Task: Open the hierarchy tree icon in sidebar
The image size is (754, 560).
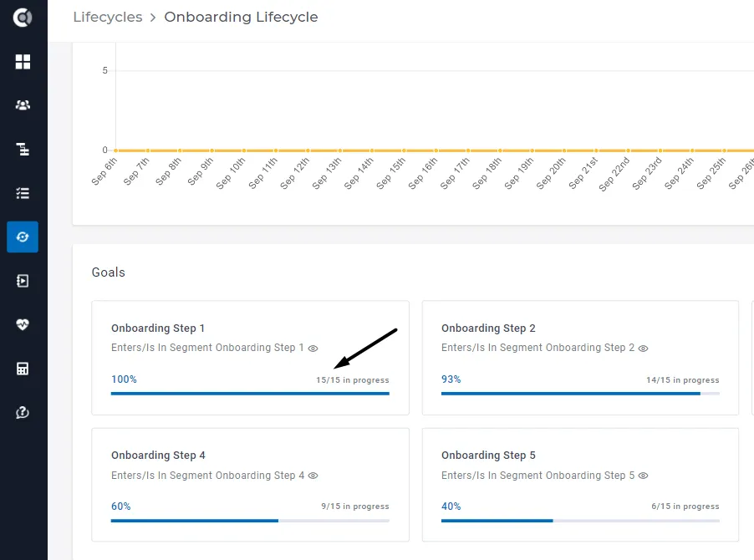Action: (23, 149)
